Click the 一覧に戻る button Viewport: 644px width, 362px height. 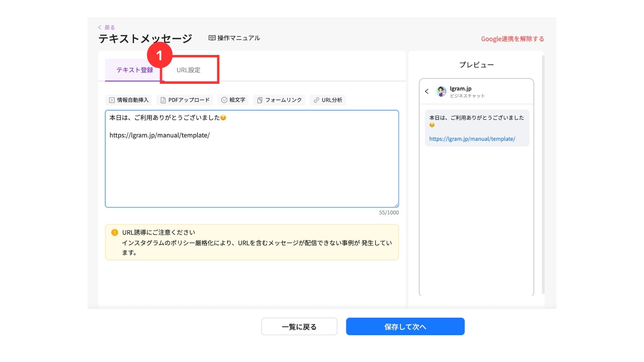[299, 326]
